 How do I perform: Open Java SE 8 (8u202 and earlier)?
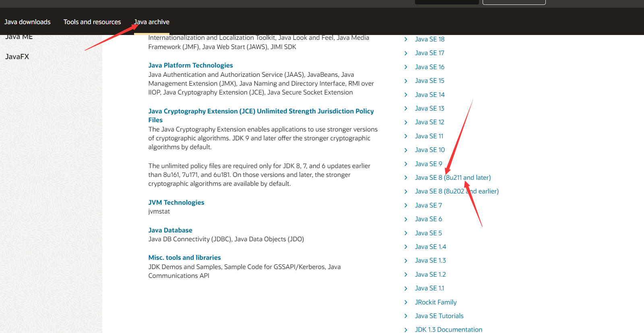click(457, 191)
